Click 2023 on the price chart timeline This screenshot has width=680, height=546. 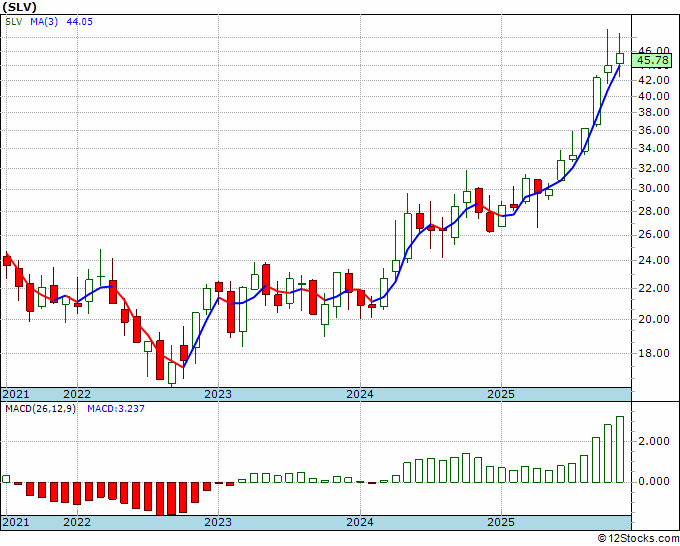click(x=218, y=395)
